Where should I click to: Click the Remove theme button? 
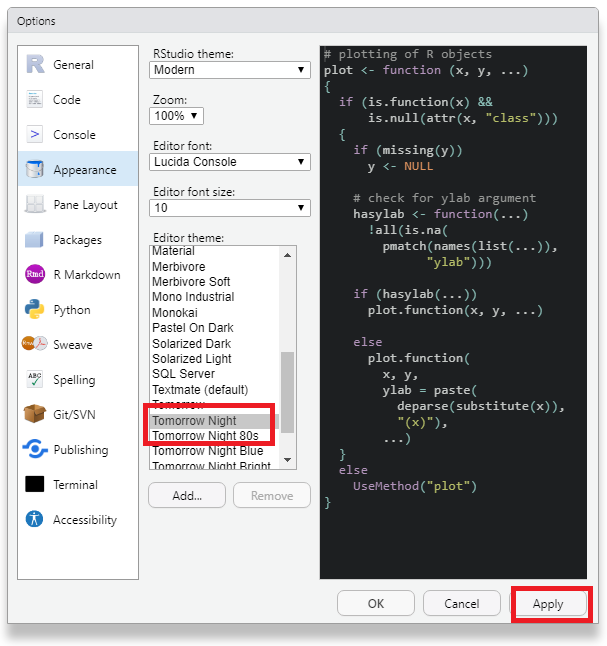click(272, 495)
